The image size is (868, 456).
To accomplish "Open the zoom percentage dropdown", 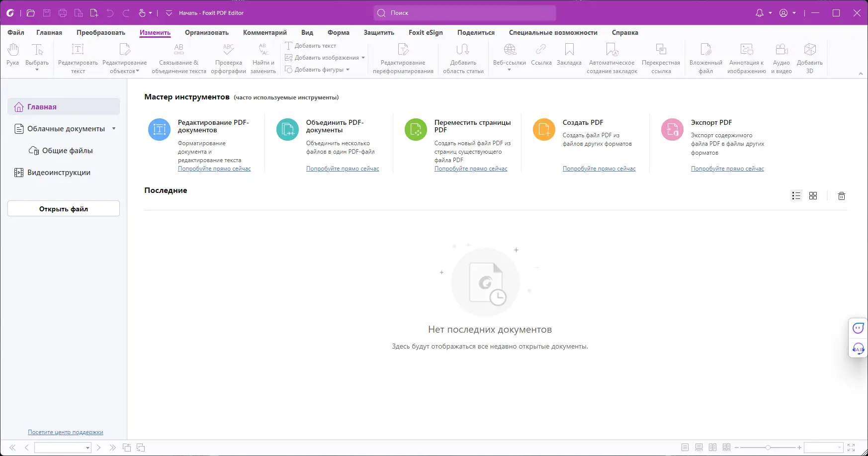I will (x=839, y=448).
